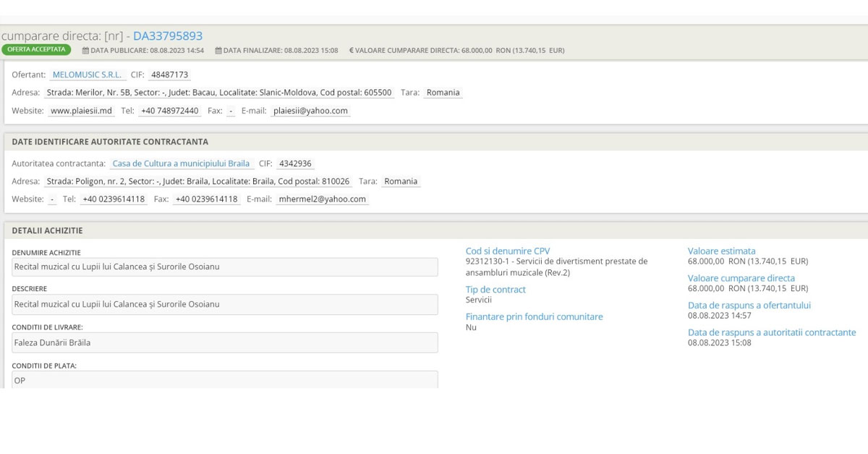Click the CONDITII DE PLATA field containing OP
This screenshot has width=868, height=454.
[x=224, y=379]
